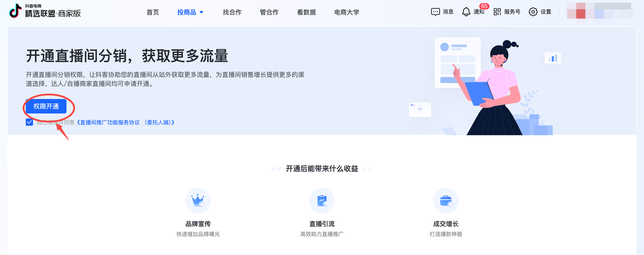Uncheck the agreement consent checkbox
This screenshot has width=644, height=255.
click(x=30, y=122)
